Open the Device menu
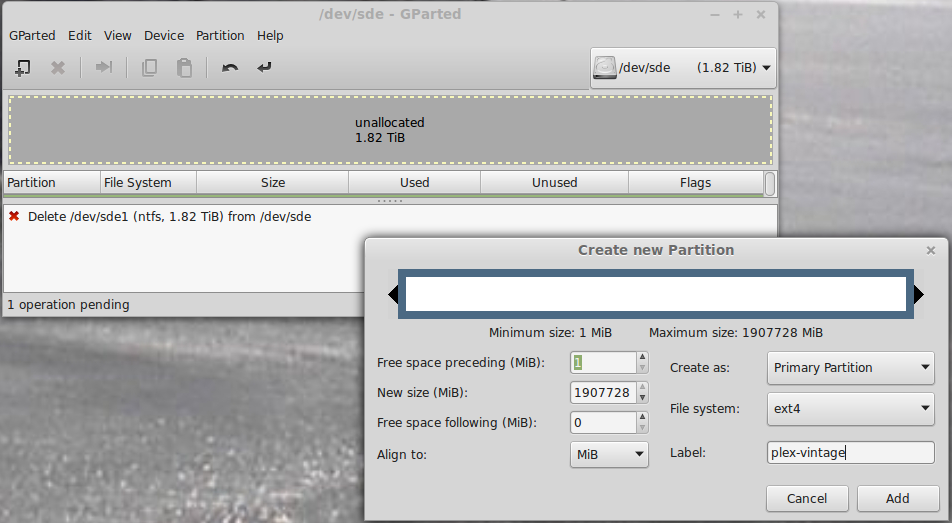The height and width of the screenshot is (523, 952). [164, 35]
